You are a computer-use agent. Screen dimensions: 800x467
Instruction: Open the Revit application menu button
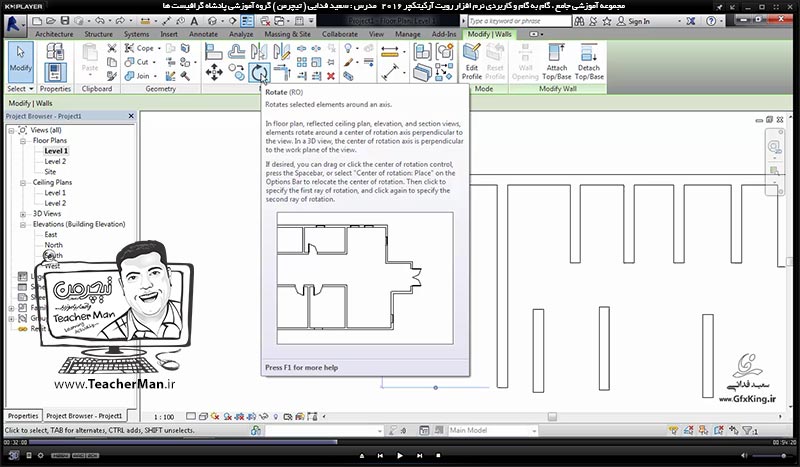coord(14,23)
